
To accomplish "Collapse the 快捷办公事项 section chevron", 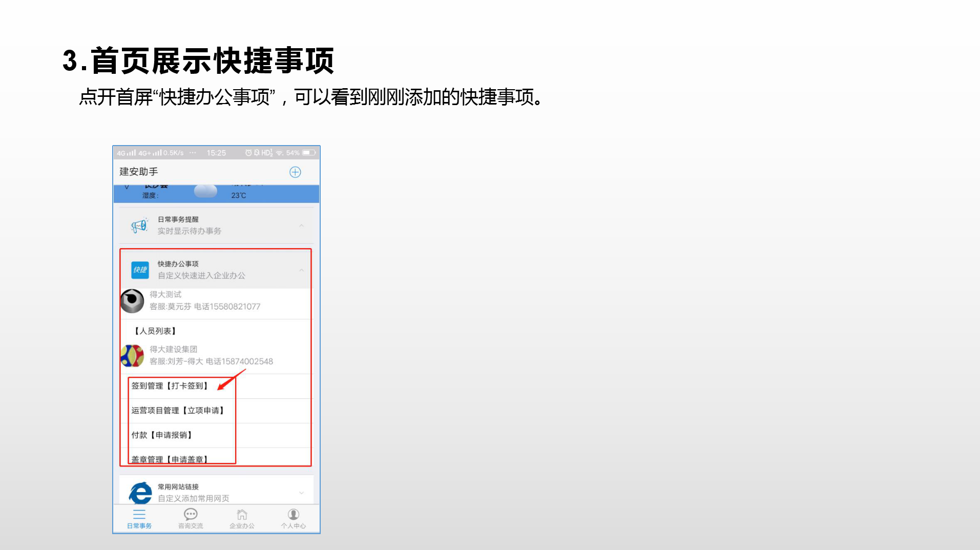I will 302,270.
